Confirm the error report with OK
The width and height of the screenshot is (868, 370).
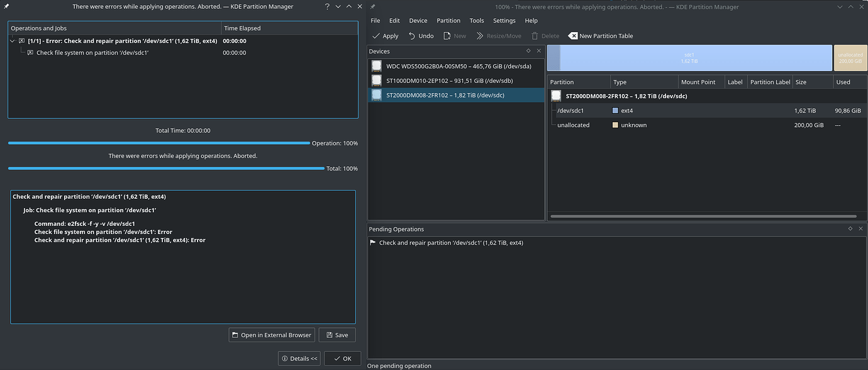point(342,358)
